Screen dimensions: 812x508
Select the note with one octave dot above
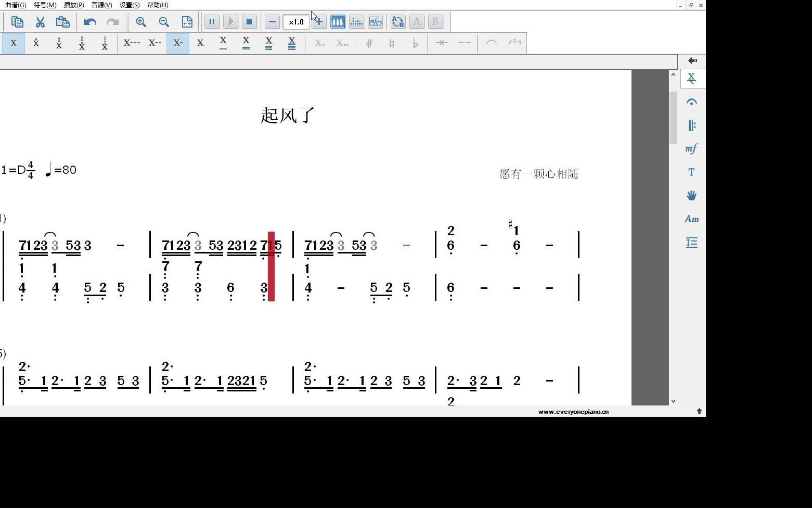(x=36, y=43)
